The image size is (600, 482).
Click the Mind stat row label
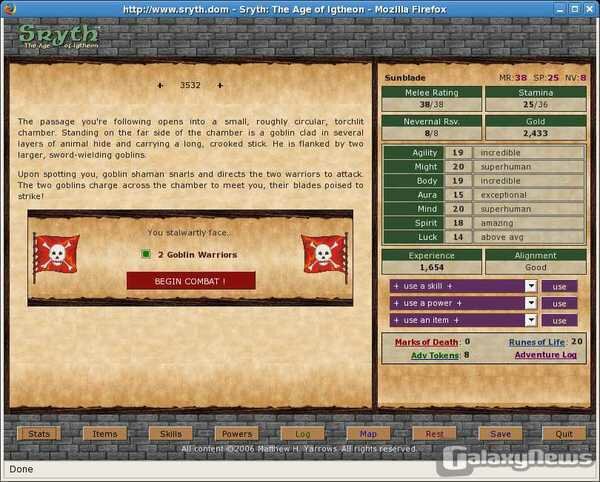pos(414,209)
